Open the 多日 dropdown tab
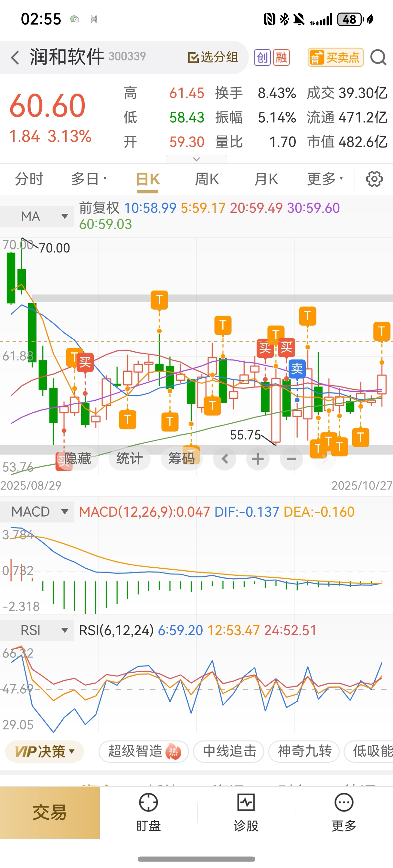Screen dimensions: 393x868 click(x=89, y=179)
